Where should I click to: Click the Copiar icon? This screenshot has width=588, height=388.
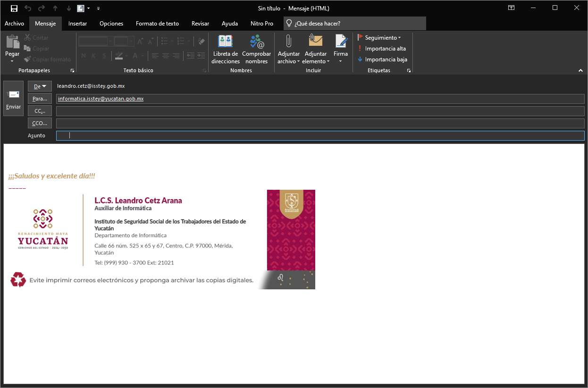coord(27,49)
